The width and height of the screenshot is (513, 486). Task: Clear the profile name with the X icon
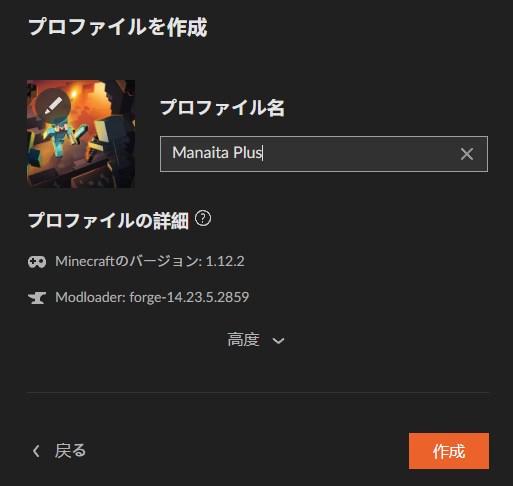[467, 154]
